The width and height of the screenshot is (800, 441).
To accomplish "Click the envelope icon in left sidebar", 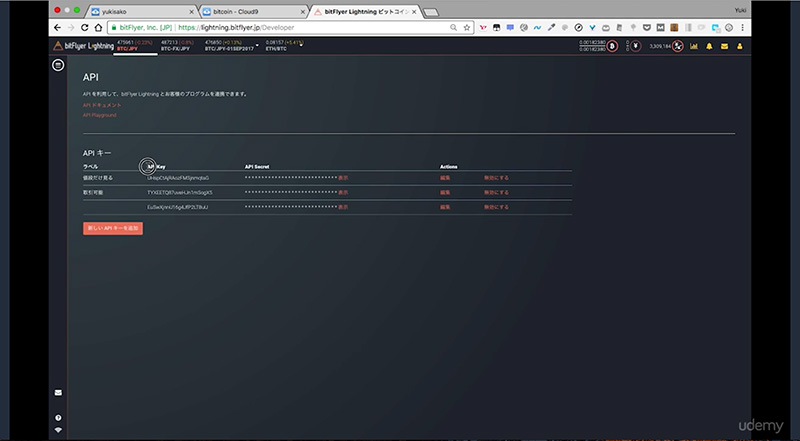I will coord(58,393).
